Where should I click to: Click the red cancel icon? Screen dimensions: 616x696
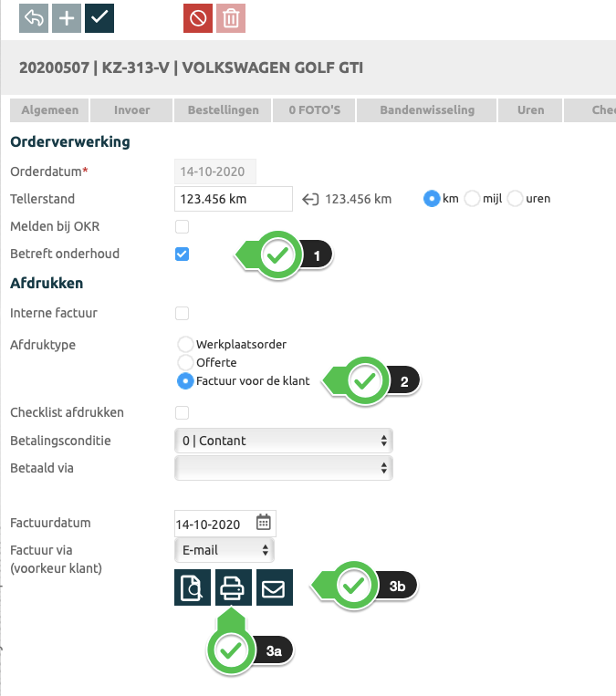pyautogui.click(x=197, y=18)
